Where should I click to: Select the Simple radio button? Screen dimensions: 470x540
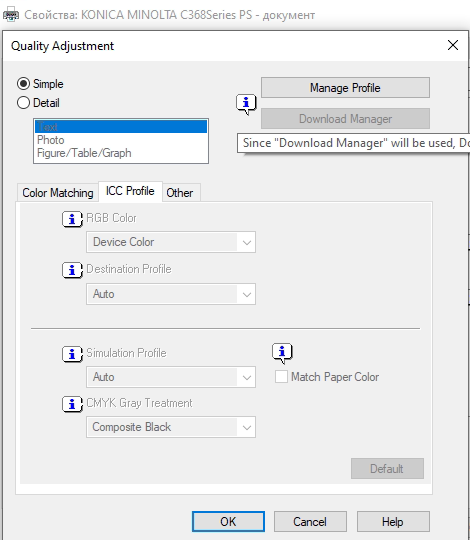pyautogui.click(x=23, y=84)
